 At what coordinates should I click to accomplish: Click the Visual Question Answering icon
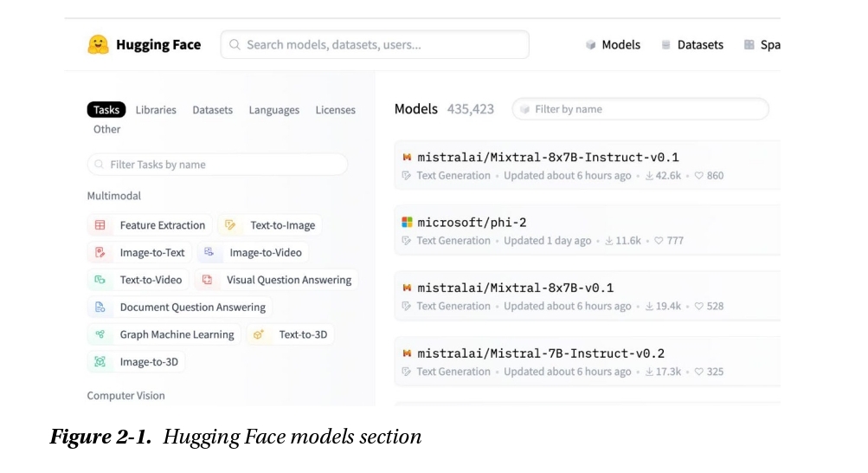click(207, 280)
